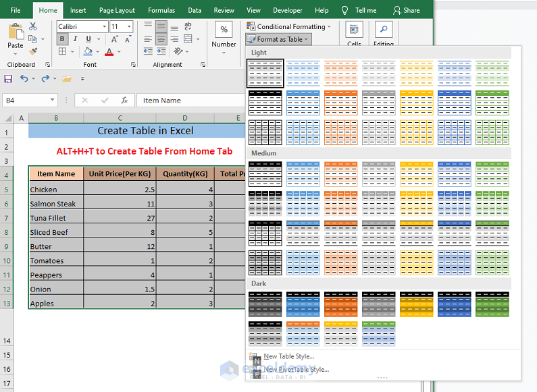Screen dimensions: 537x392
Task: Click Merge & Center icon
Action: [x=188, y=38]
